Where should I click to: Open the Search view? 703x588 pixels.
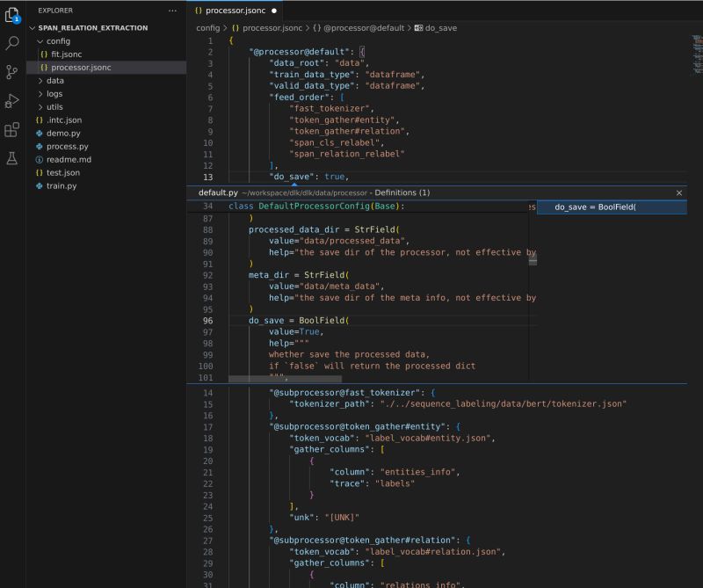(11, 41)
